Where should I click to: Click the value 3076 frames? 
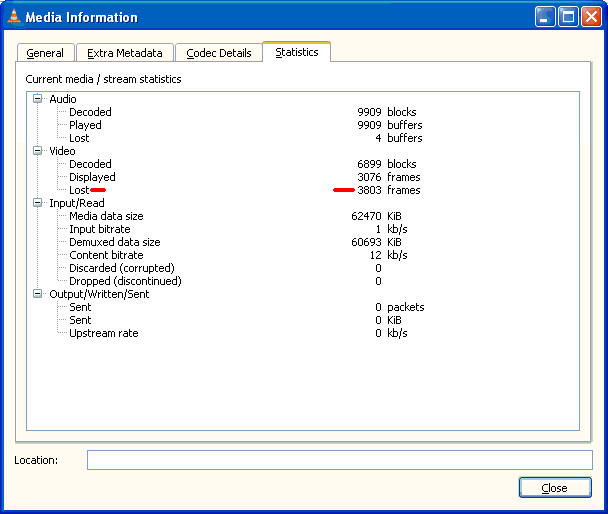(x=389, y=177)
